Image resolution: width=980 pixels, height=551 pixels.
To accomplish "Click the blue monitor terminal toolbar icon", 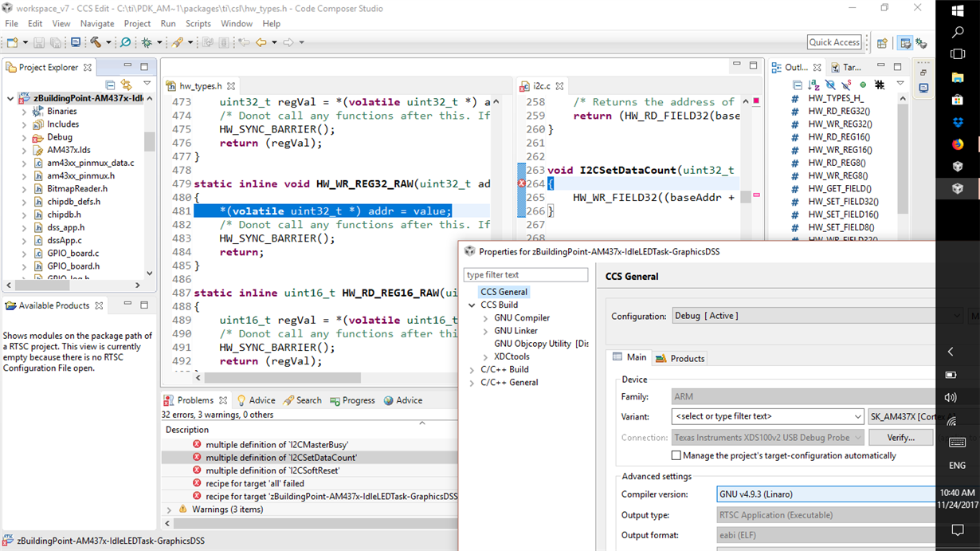I will (76, 42).
